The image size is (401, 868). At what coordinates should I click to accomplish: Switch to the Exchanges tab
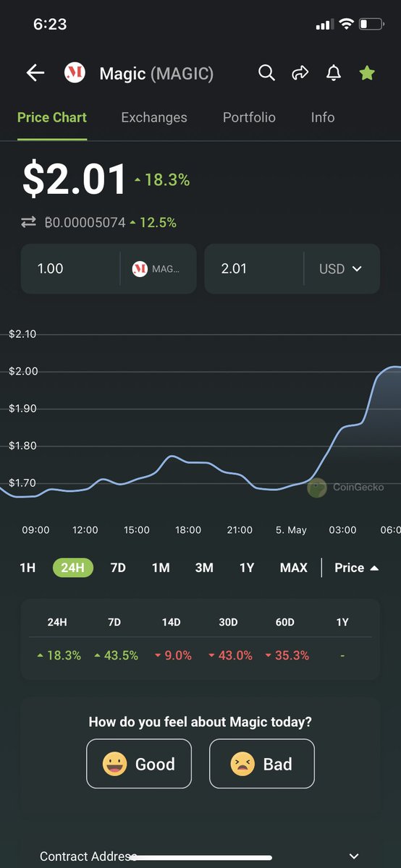pyautogui.click(x=154, y=117)
